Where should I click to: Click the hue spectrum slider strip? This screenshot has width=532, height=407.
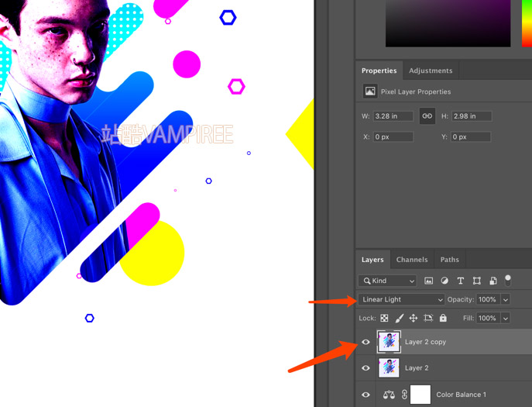[527, 23]
